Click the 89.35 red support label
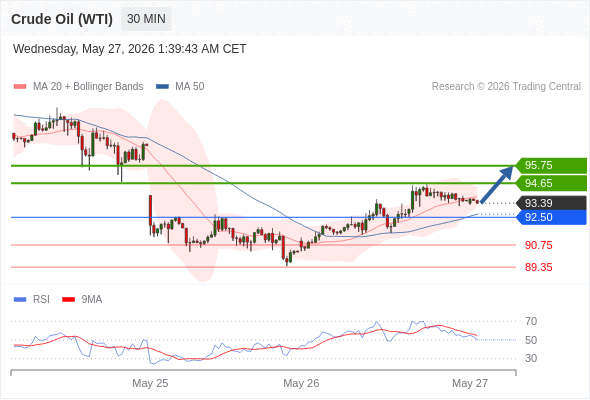The width and height of the screenshot is (590, 400). pyautogui.click(x=539, y=268)
